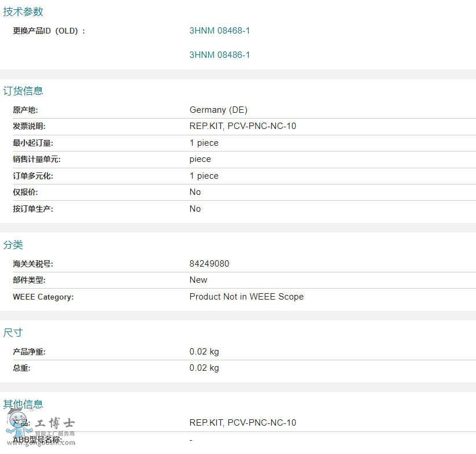Select the 技术参数 section heading
The height and width of the screenshot is (454, 476).
click(x=23, y=12)
